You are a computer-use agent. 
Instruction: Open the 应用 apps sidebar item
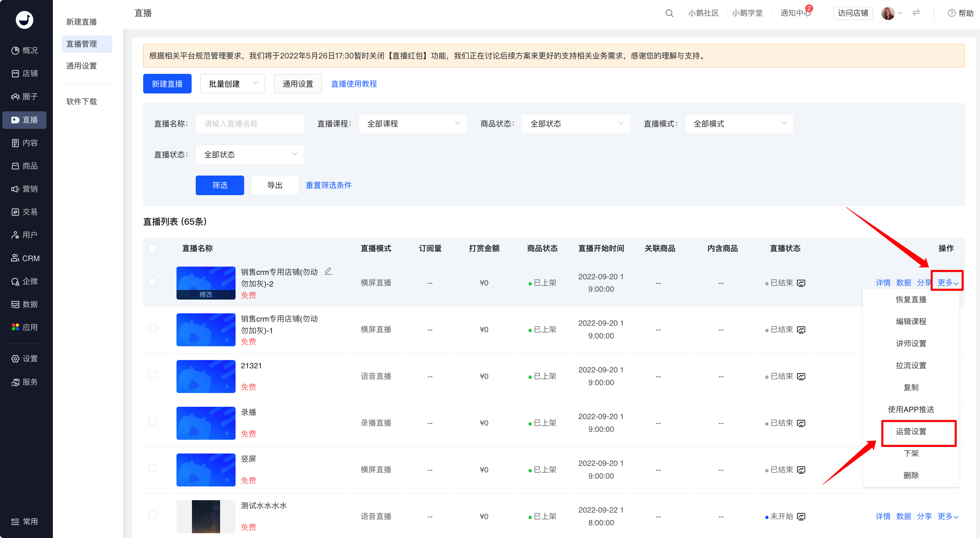coord(24,327)
